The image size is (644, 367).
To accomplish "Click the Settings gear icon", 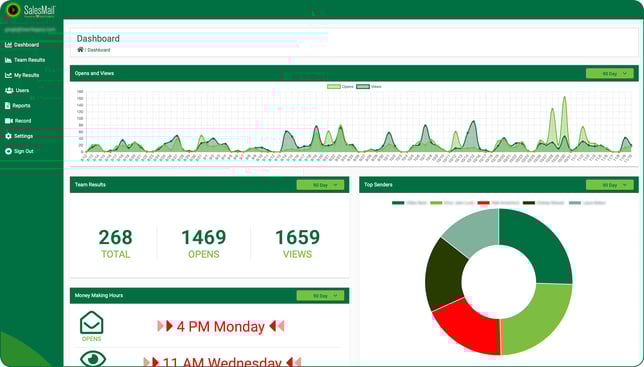I will (8, 136).
